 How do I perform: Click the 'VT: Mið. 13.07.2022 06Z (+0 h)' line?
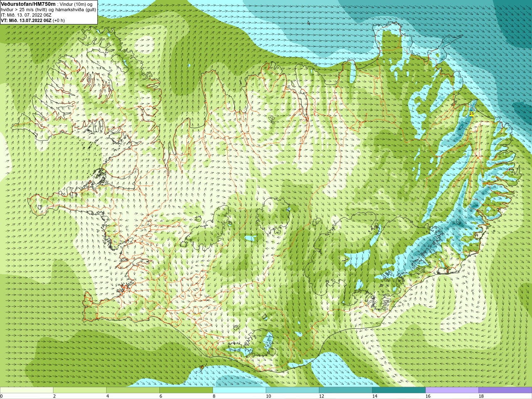33,20
